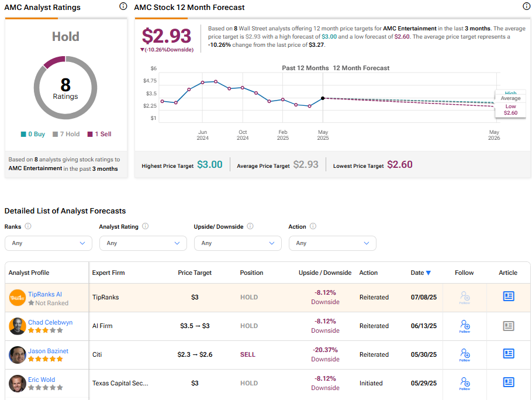This screenshot has height=400, width=532.
Task: Open article icon in Chad Celebwyn row
Action: 508,326
